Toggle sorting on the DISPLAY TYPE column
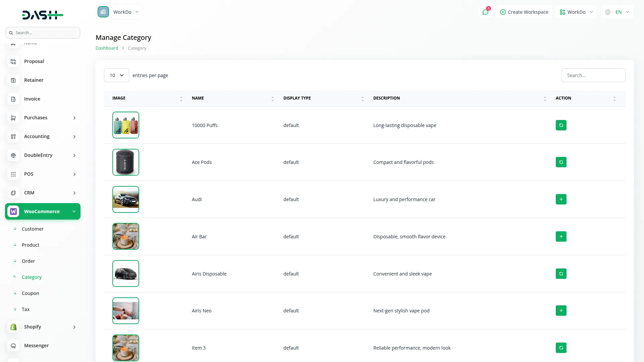This screenshot has height=362, width=644. pyautogui.click(x=362, y=99)
